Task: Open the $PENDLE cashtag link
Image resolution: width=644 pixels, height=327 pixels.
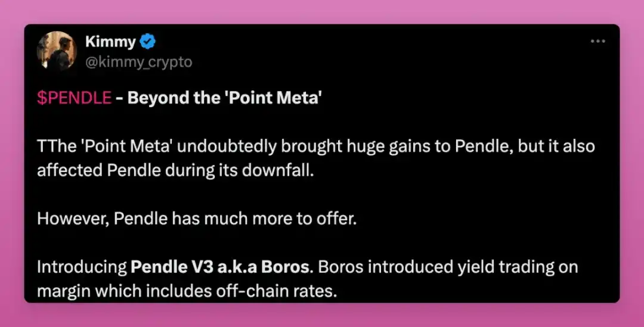Action: coord(74,98)
